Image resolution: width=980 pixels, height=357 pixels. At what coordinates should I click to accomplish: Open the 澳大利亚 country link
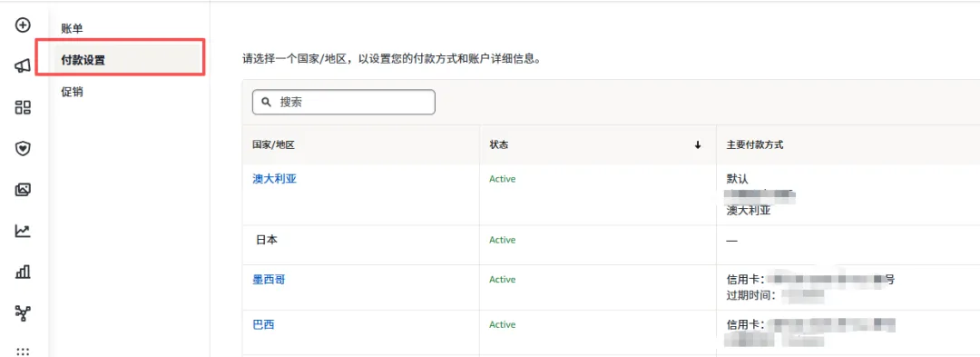coord(274,179)
